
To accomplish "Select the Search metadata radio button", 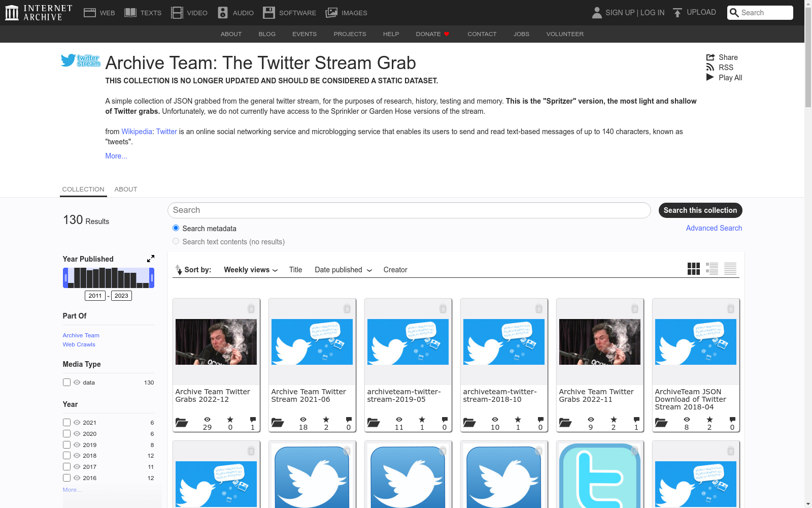I will click(x=176, y=228).
